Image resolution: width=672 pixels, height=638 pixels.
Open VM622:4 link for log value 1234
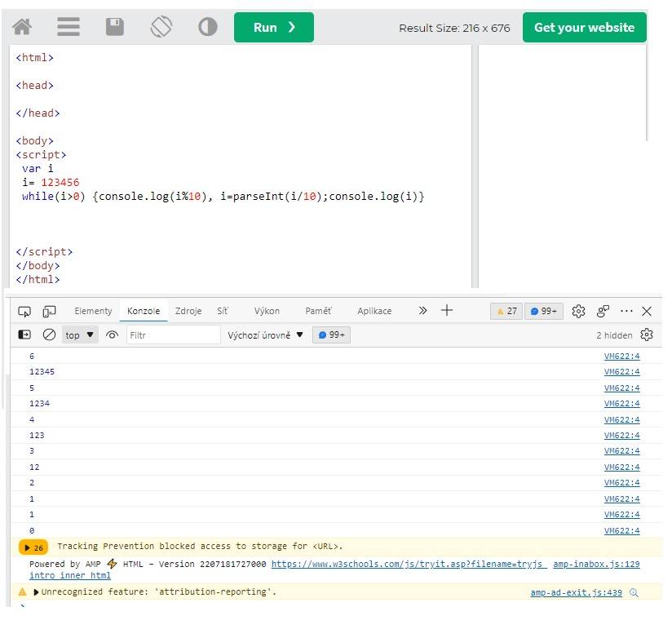622,404
